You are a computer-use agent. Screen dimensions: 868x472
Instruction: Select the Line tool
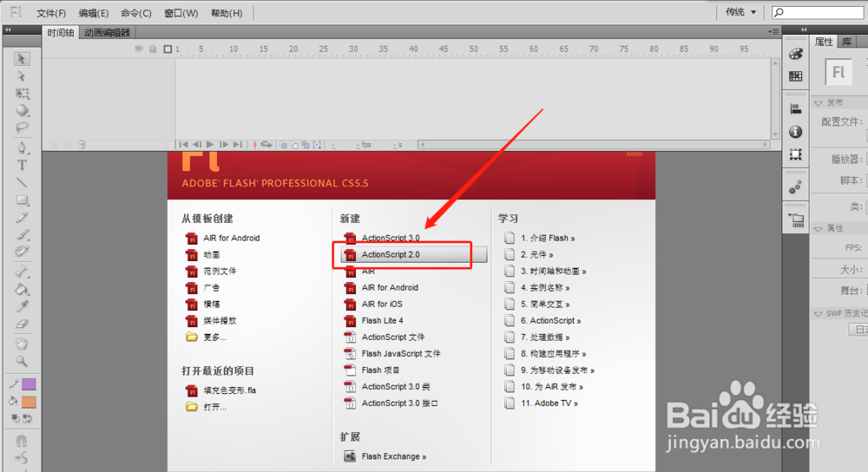click(x=22, y=182)
